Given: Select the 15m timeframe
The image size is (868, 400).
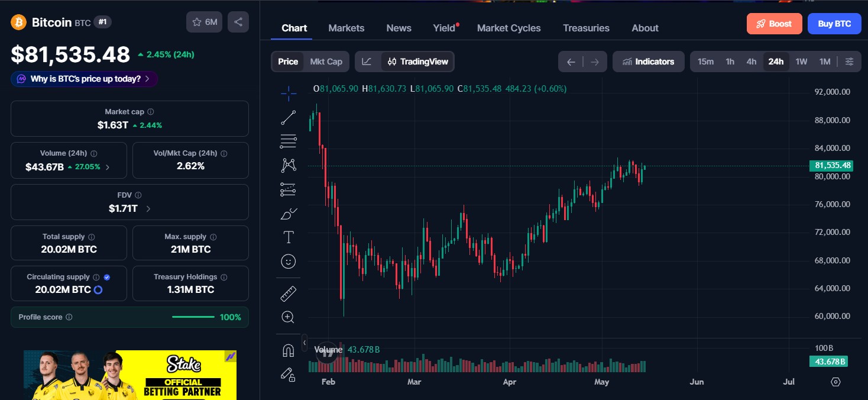Looking at the screenshot, I should point(705,62).
